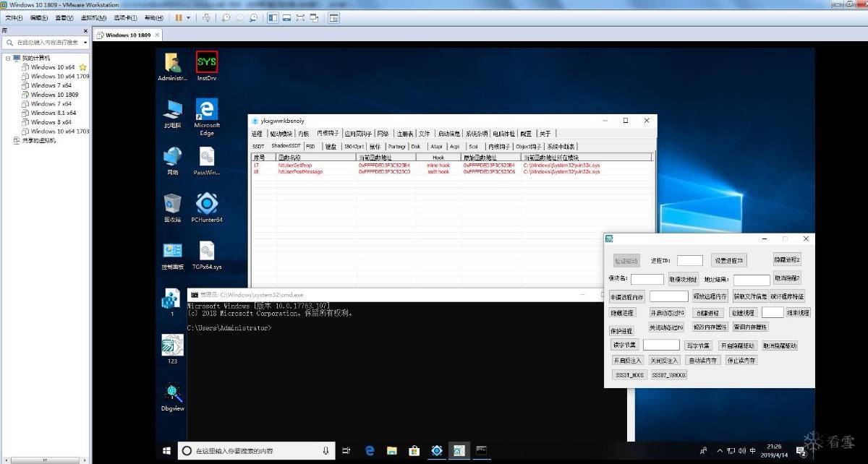Open the Windows Start button in VM taskbar
868x464 pixels.
166,450
